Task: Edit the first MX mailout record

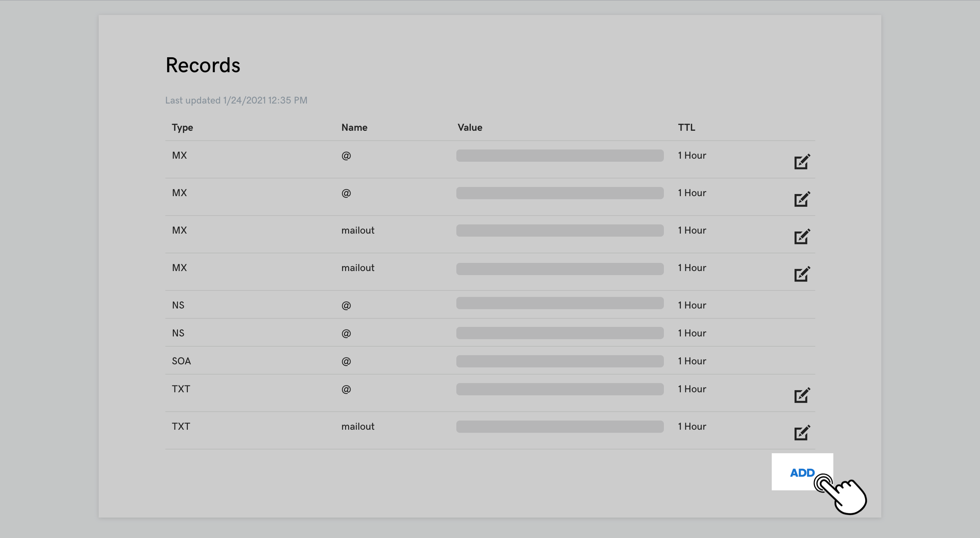Action: click(x=802, y=236)
